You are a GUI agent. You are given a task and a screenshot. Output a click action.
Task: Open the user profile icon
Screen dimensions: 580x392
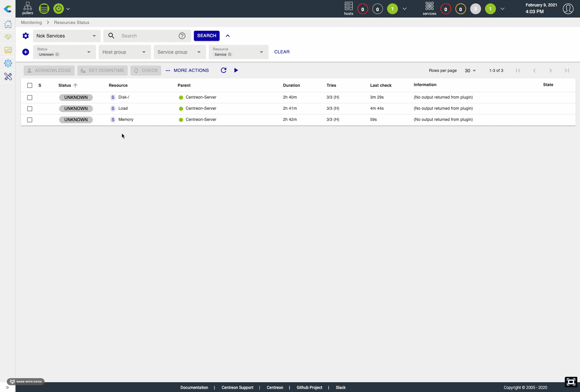(x=568, y=9)
